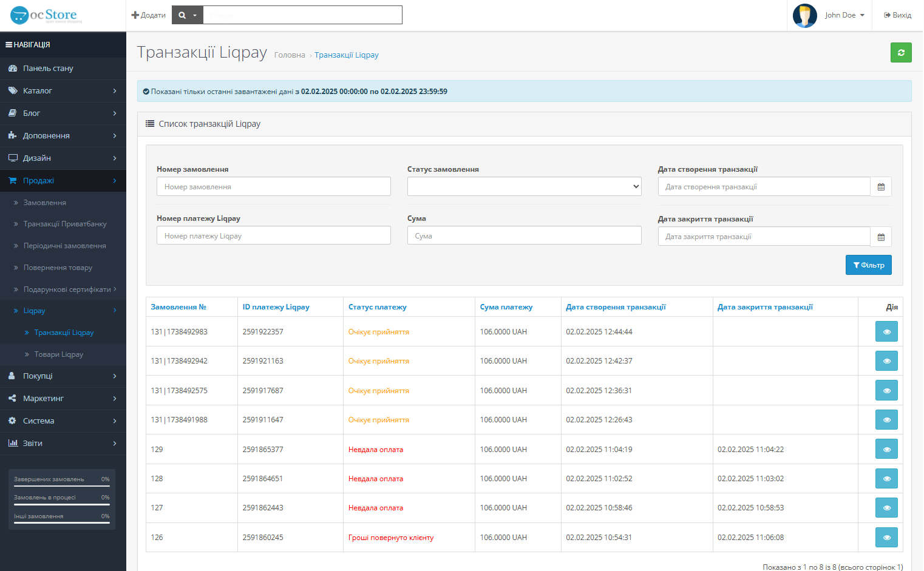
Task: Open Транзакції Приватбанку item
Action: point(63,224)
